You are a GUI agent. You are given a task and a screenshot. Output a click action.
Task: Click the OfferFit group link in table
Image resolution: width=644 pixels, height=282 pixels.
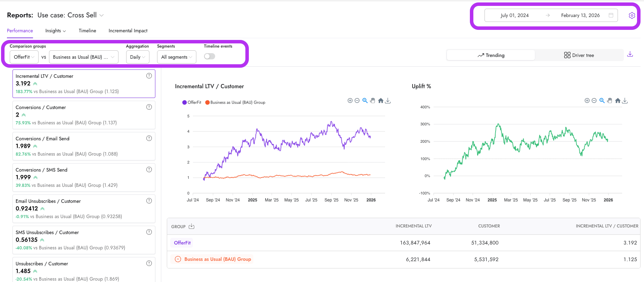[x=182, y=243]
